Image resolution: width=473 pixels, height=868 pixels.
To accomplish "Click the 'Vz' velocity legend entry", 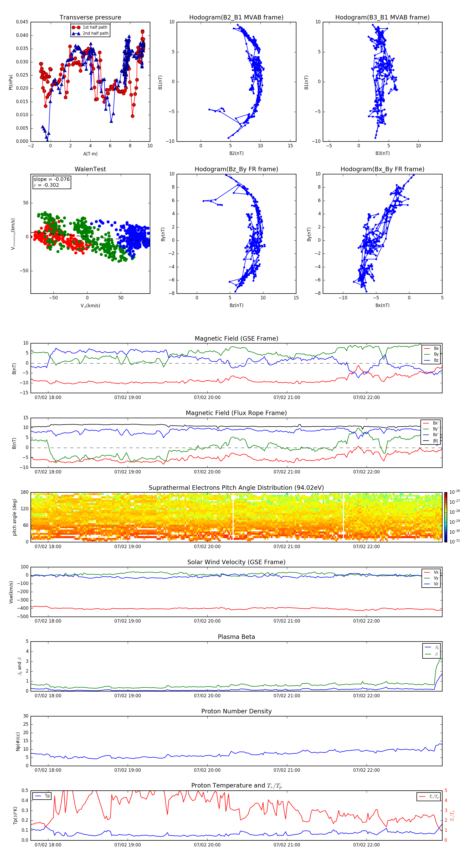I will click(x=431, y=584).
